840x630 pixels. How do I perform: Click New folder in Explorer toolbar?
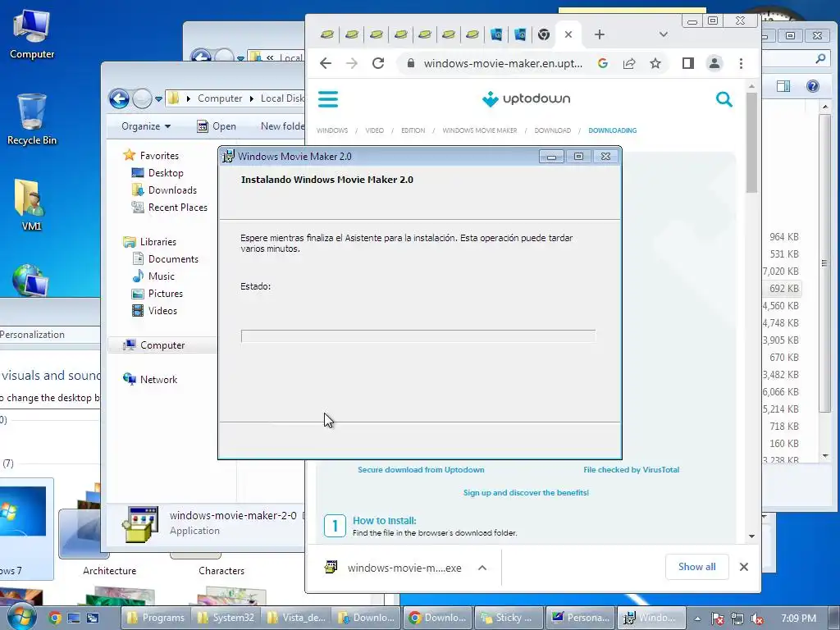coord(282,126)
